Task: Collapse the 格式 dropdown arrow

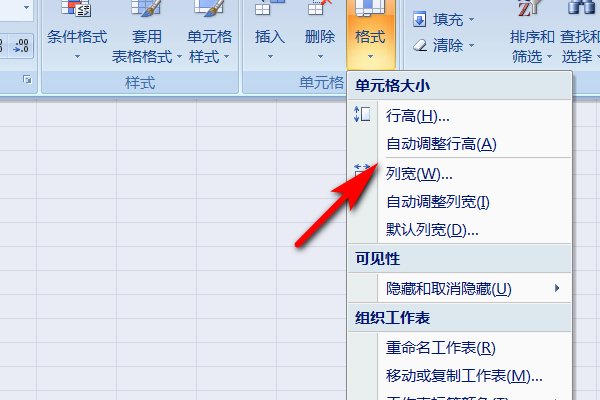Action: tap(370, 57)
